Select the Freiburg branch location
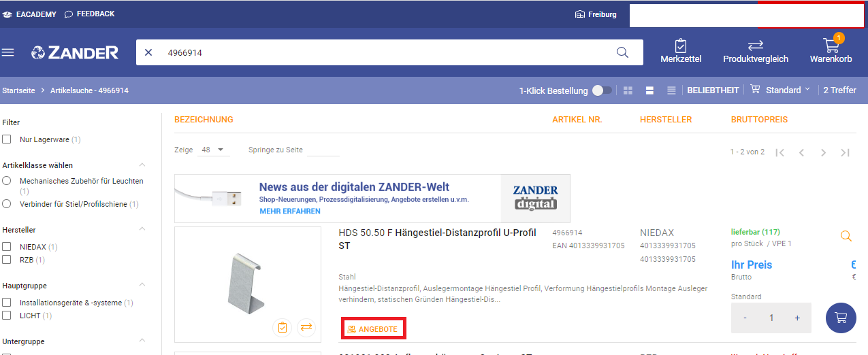868x355 pixels. pyautogui.click(x=596, y=14)
